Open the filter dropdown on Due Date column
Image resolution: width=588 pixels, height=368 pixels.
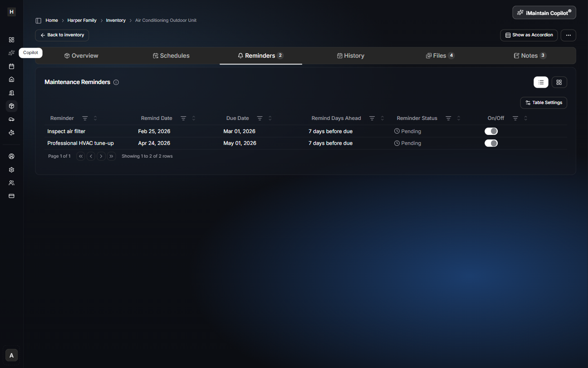tap(260, 118)
